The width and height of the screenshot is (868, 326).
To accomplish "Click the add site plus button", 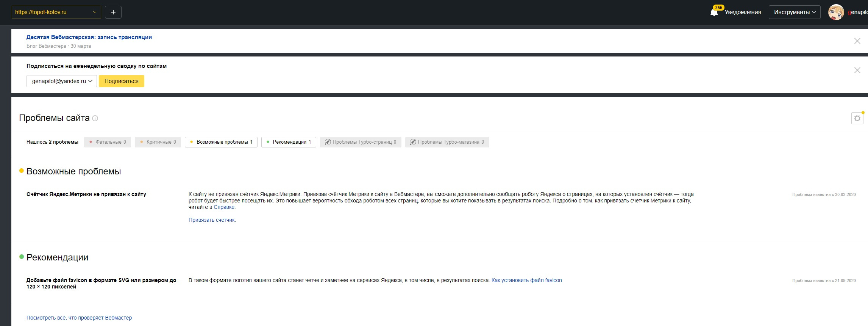I will tap(113, 12).
